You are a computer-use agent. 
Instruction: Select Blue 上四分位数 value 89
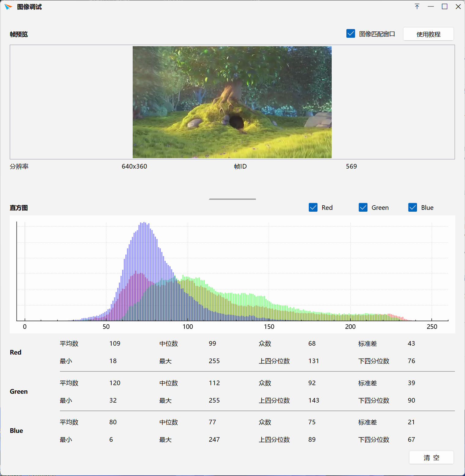coord(312,440)
